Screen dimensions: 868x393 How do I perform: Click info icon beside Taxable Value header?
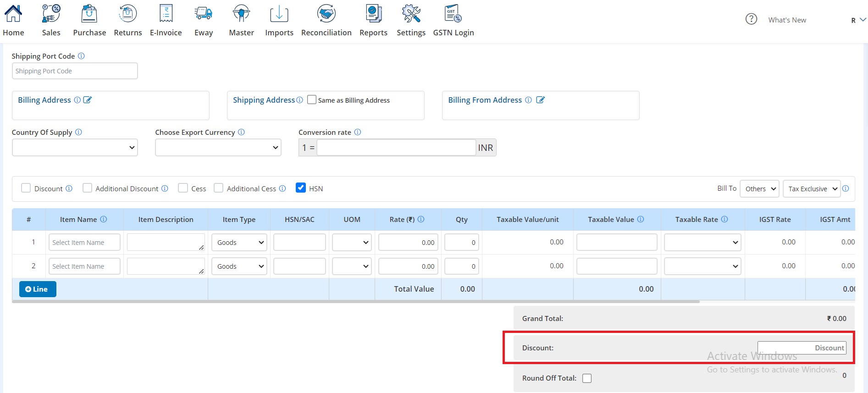[641, 219]
